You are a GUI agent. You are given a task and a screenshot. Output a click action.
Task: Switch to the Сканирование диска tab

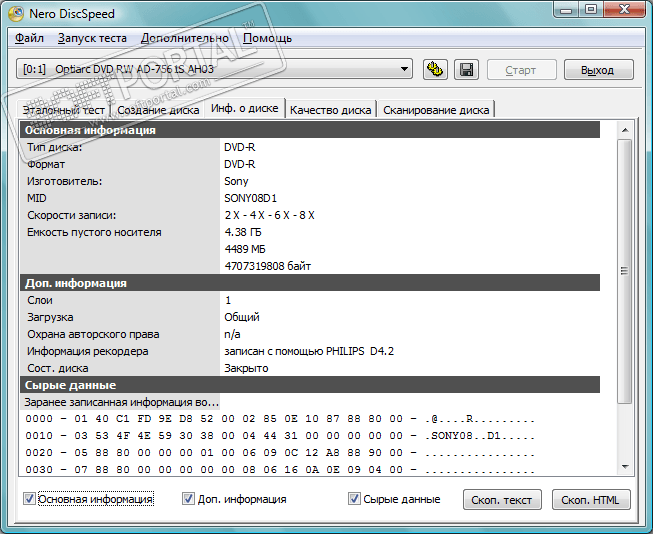436,110
